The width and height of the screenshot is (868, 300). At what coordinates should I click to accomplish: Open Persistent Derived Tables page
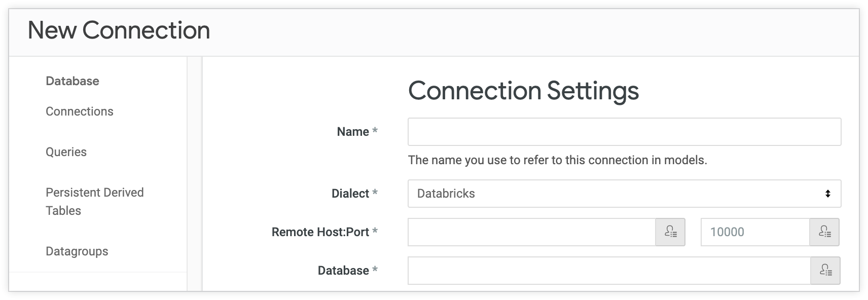[x=95, y=201]
